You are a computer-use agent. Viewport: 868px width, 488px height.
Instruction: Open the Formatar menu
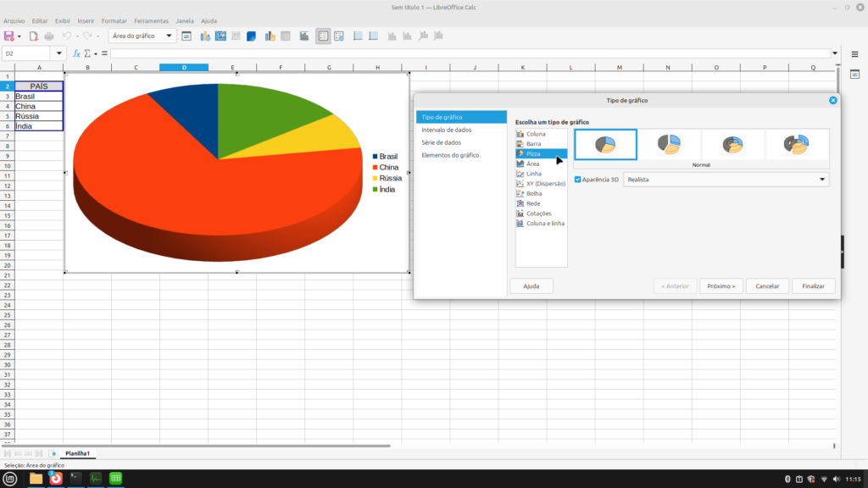[114, 20]
